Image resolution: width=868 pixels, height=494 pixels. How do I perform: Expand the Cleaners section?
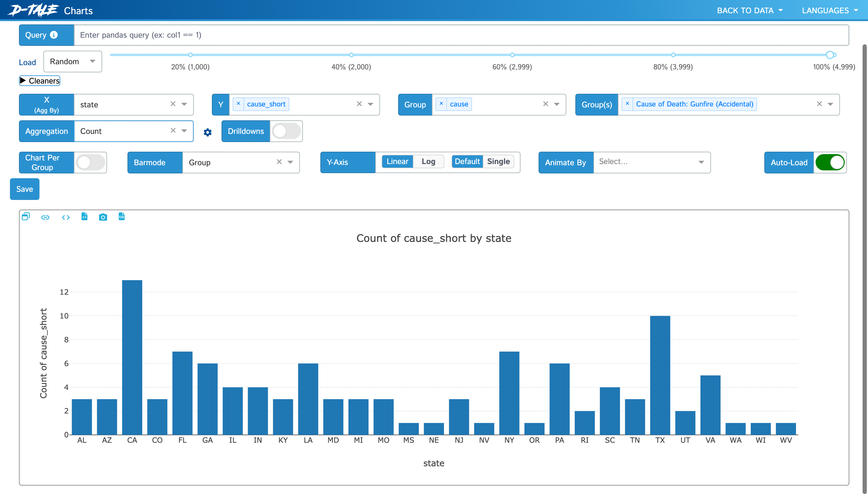click(x=40, y=81)
